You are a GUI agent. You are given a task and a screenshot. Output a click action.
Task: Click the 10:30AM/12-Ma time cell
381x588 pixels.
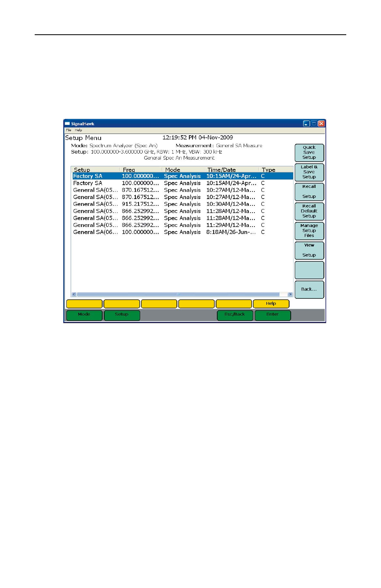tap(231, 204)
